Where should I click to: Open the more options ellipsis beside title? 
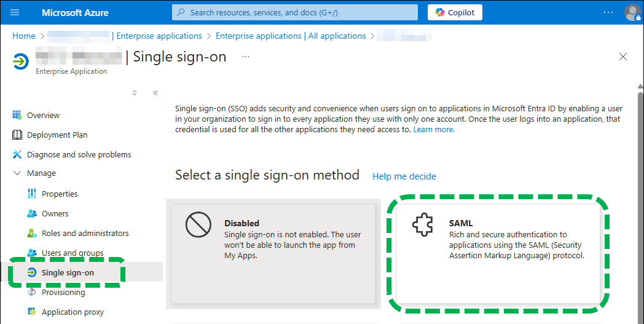pyautogui.click(x=246, y=57)
